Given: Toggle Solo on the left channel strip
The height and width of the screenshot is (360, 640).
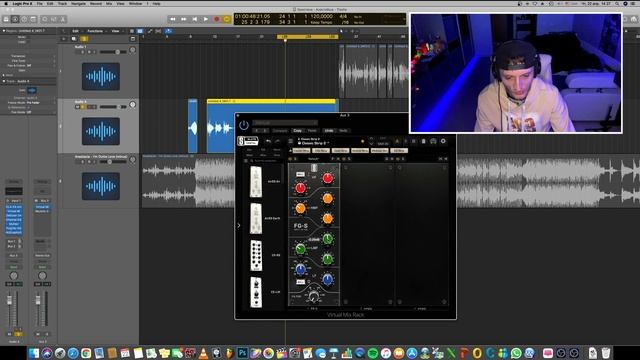Looking at the screenshot, I should (x=18, y=334).
